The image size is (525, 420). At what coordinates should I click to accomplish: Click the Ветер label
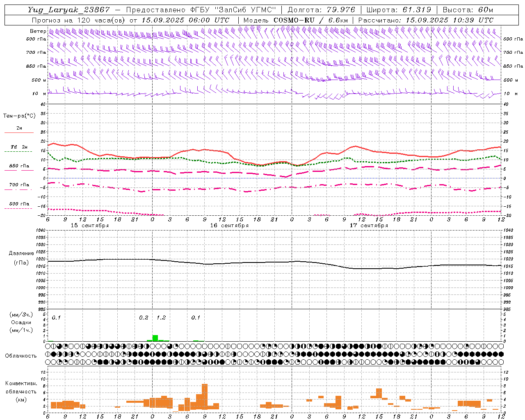coord(38,31)
